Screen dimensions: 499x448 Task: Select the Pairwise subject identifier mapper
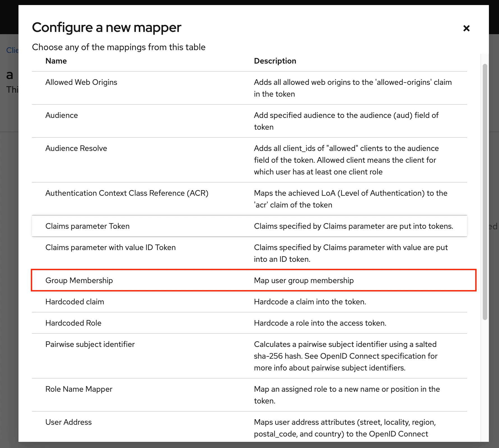[90, 344]
